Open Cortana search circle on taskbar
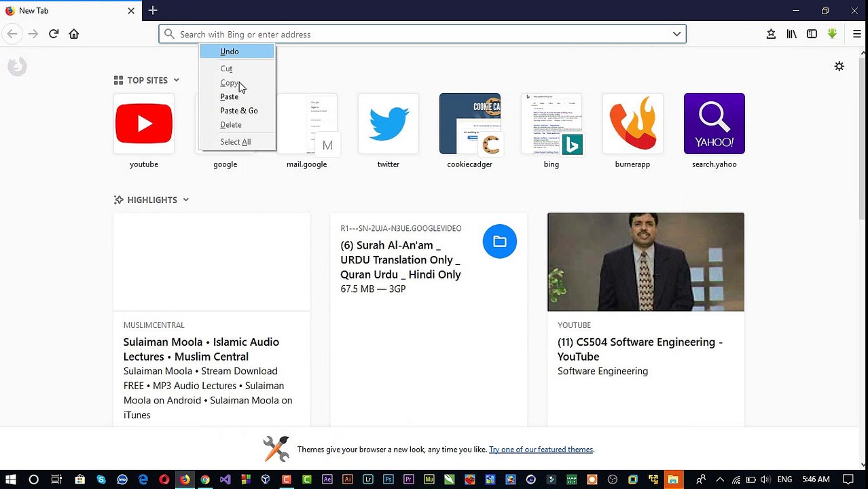Screen dimensions: 868x489 (x=33, y=479)
